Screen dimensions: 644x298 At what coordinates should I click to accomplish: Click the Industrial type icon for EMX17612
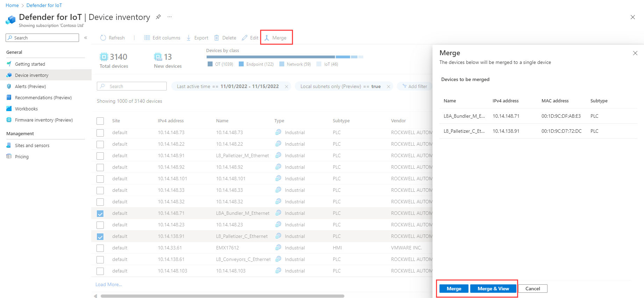(278, 247)
